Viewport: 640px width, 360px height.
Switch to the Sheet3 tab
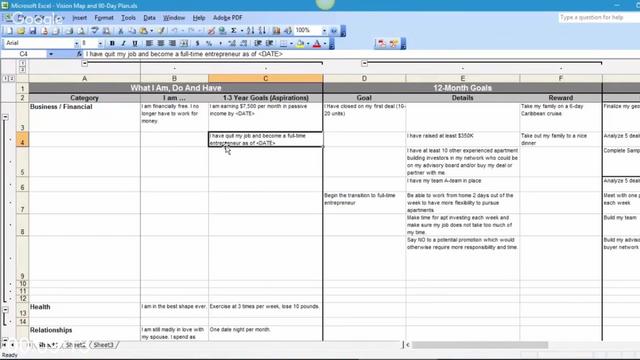coord(103,345)
